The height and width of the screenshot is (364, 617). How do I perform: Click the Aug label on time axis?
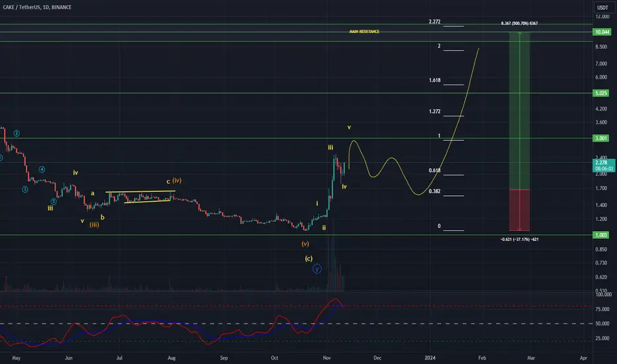pyautogui.click(x=171, y=357)
